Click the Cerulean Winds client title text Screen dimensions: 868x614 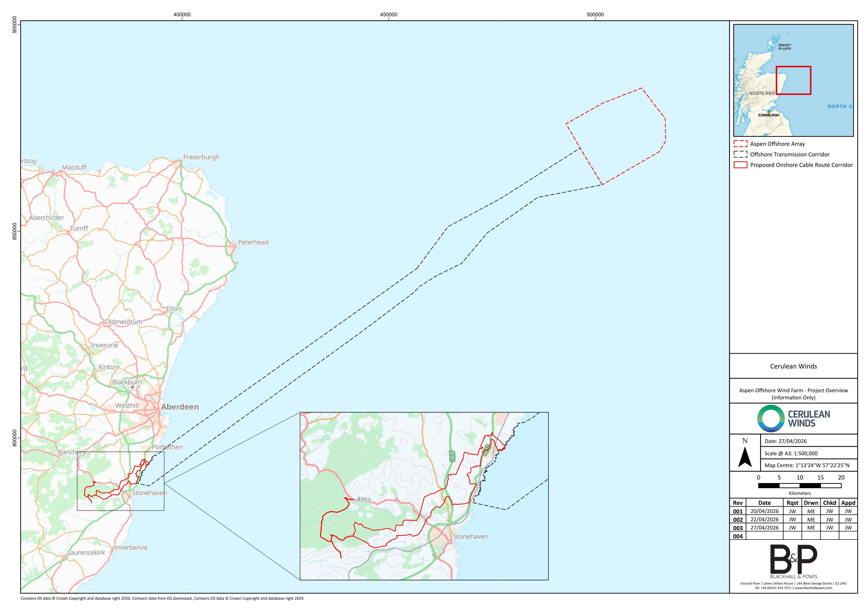pos(794,366)
